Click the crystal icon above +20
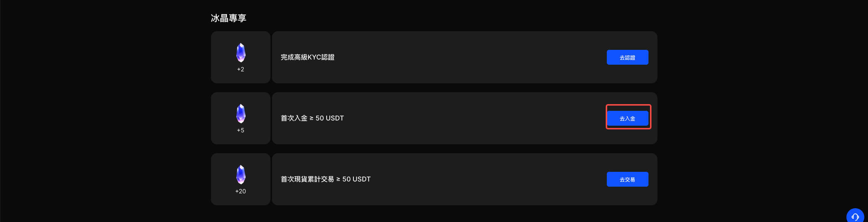 click(241, 174)
